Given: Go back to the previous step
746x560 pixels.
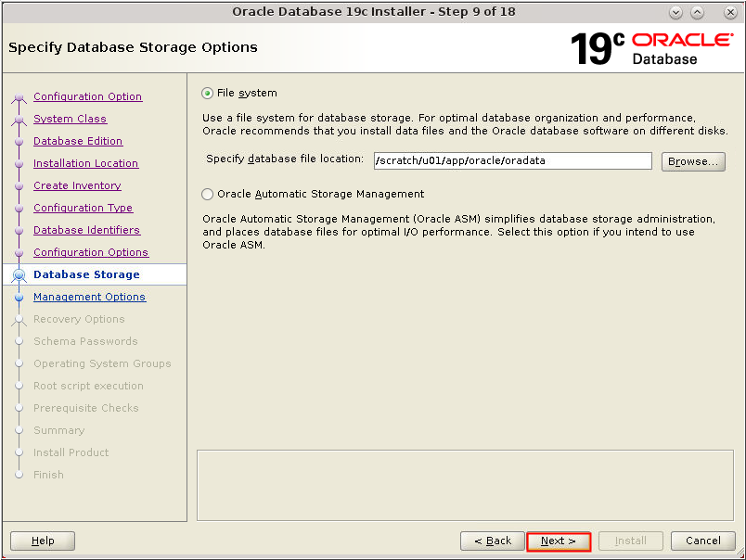Looking at the screenshot, I should 492,541.
